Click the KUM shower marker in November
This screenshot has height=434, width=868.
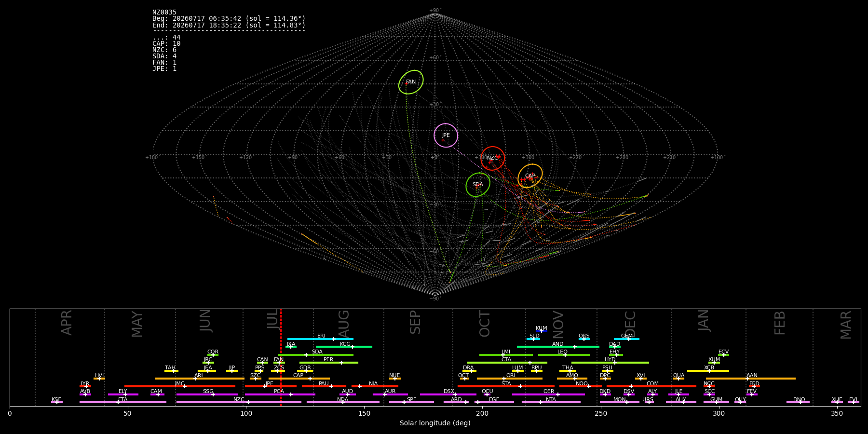(x=542, y=331)
